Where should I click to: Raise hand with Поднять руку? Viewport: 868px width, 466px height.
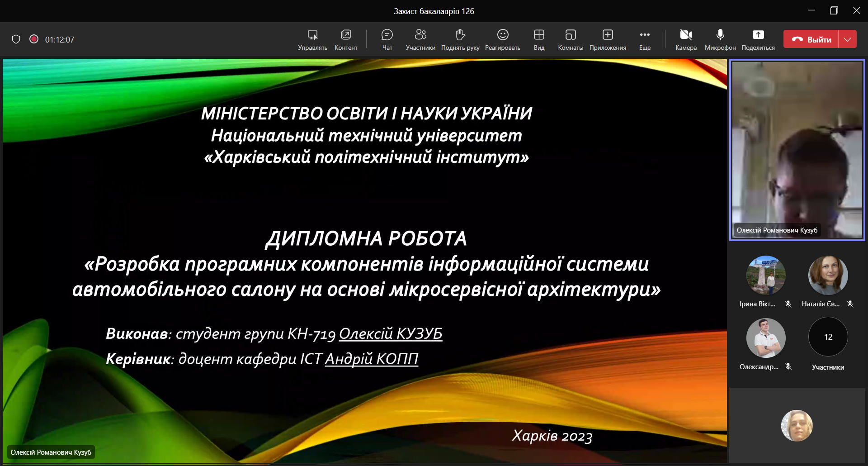[460, 40]
